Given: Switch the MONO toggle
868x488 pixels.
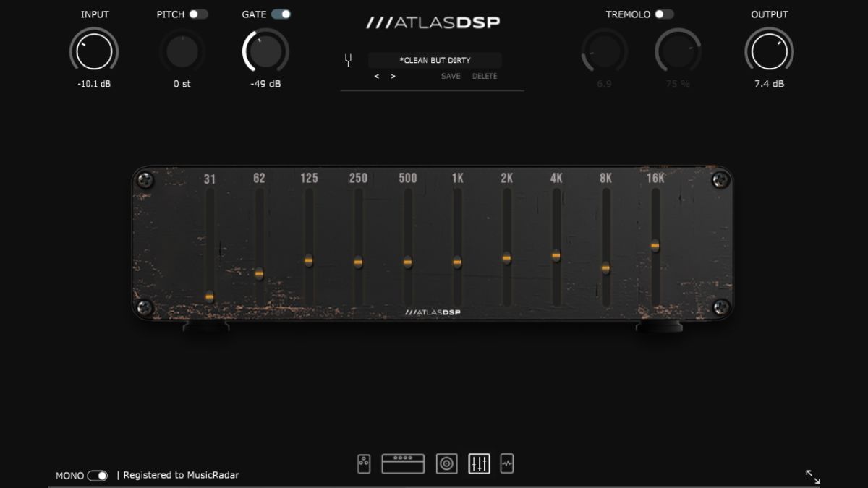Looking at the screenshot, I should coord(97,476).
